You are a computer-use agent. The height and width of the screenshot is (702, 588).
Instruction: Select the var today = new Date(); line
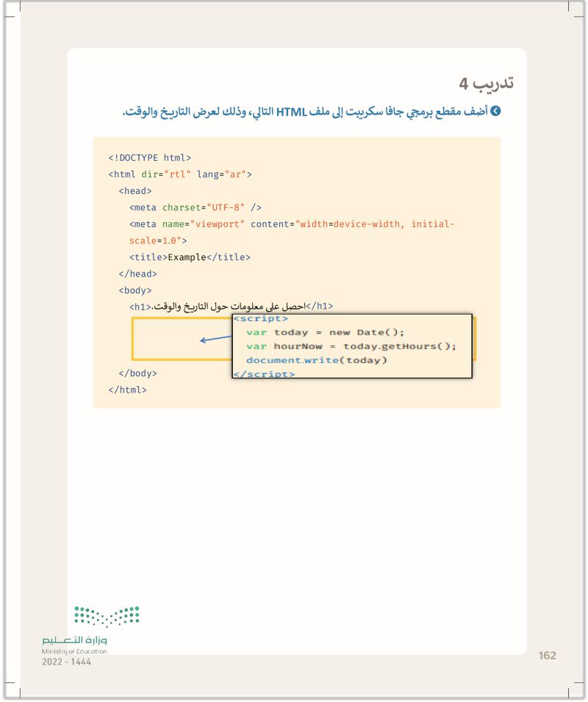tap(326, 332)
